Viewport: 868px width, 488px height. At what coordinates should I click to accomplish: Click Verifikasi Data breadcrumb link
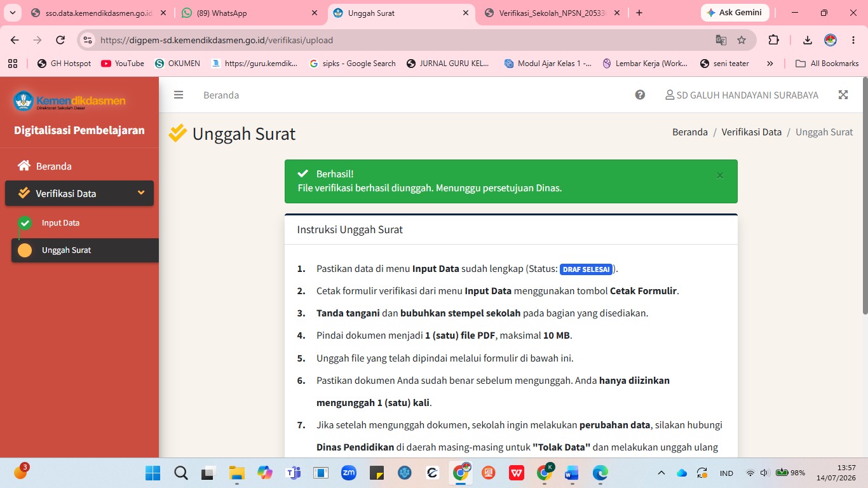click(x=752, y=132)
